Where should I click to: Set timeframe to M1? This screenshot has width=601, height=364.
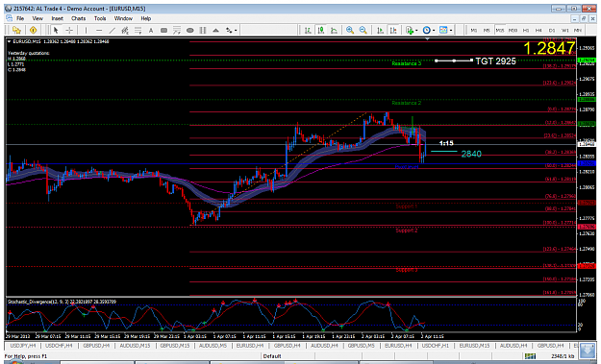tap(474, 30)
